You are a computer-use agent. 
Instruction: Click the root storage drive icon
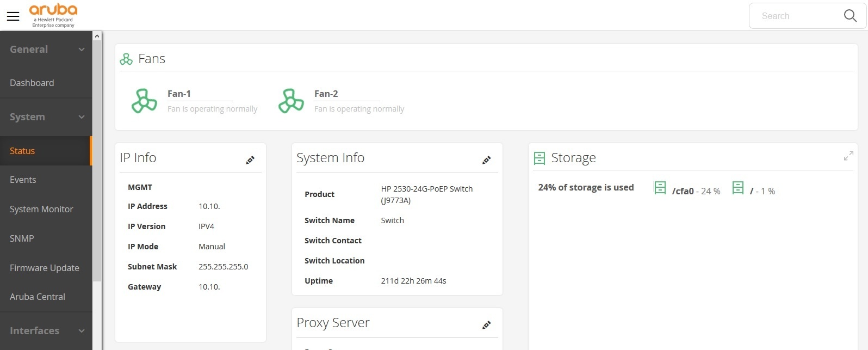(737, 188)
